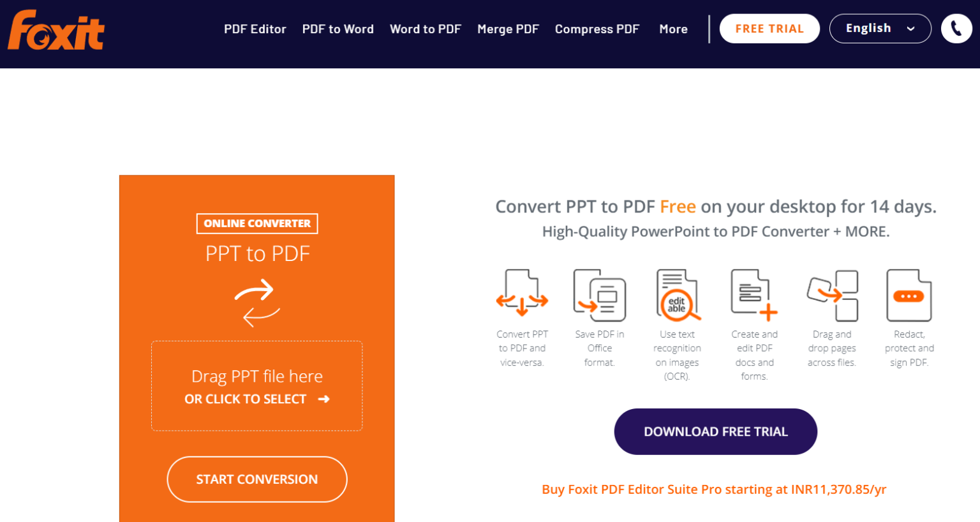Open the English language dropdown
Viewport: 980px width, 522px height.
(880, 28)
